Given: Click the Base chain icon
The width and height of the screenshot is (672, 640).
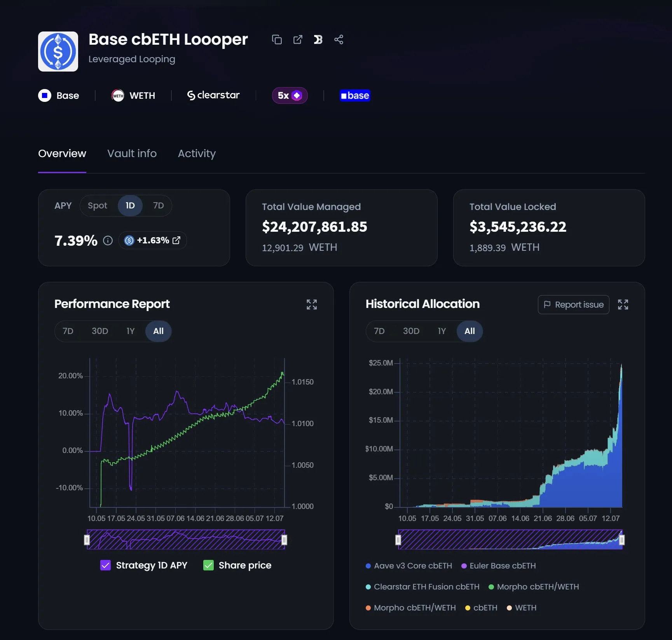Looking at the screenshot, I should (45, 95).
